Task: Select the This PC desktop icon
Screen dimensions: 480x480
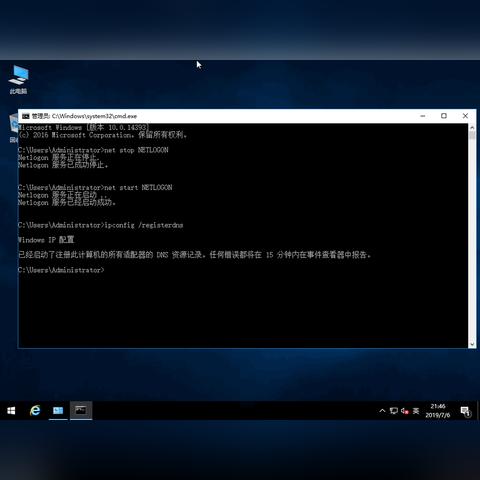Action: [19, 80]
